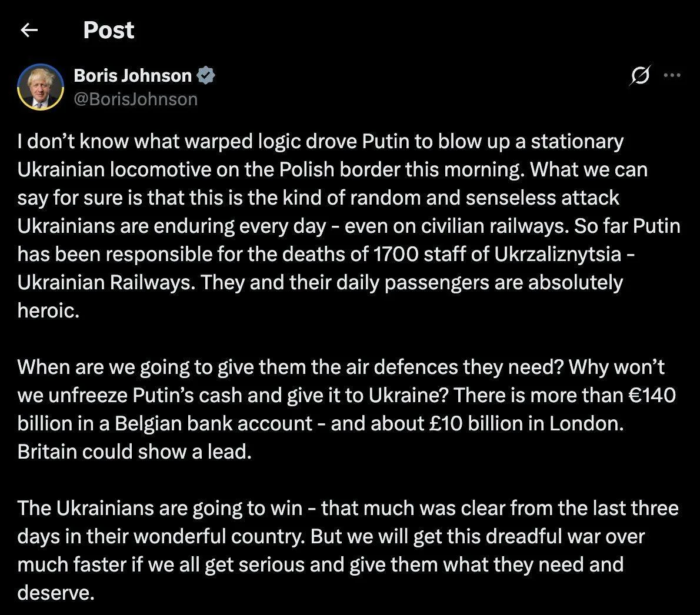Screen dimensions: 700x615
Task: Click the blue verified badge
Action: click(x=206, y=75)
